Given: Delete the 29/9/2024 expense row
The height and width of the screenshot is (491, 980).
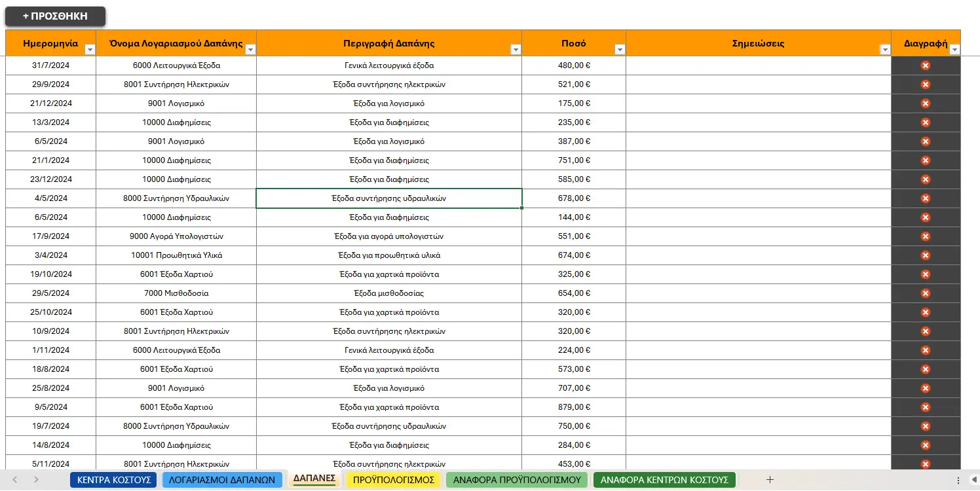Looking at the screenshot, I should click(x=926, y=84).
